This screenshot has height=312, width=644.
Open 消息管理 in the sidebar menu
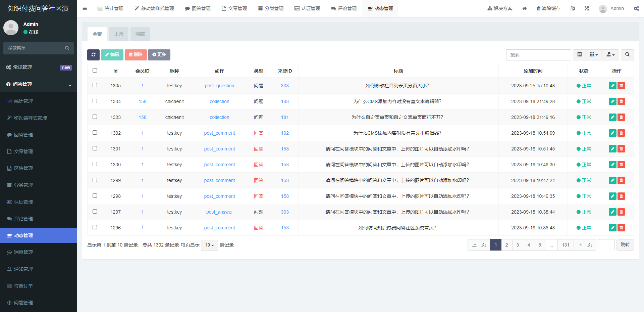pos(23,252)
